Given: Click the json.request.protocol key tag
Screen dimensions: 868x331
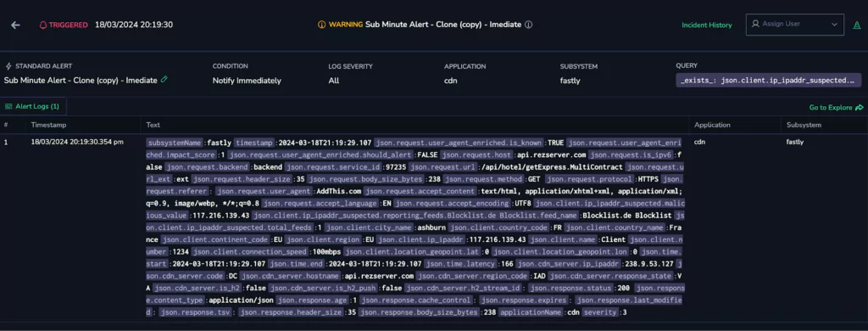Looking at the screenshot, I should [589, 179].
